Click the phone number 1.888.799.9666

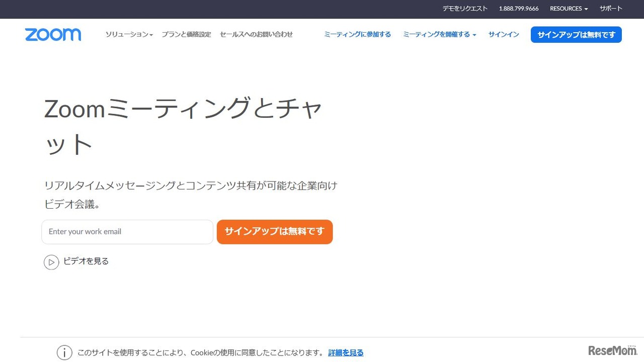pos(519,9)
